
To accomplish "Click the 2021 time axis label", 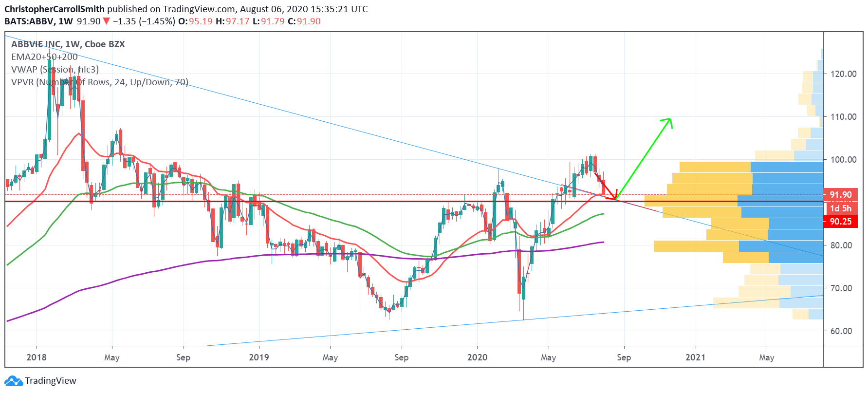I will 695,357.
